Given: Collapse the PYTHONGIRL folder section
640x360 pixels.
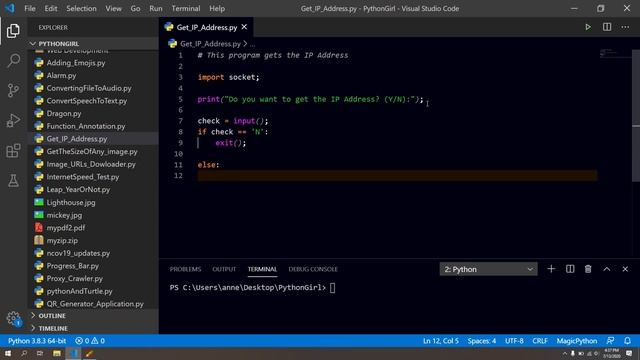Looking at the screenshot, I should point(93,44).
